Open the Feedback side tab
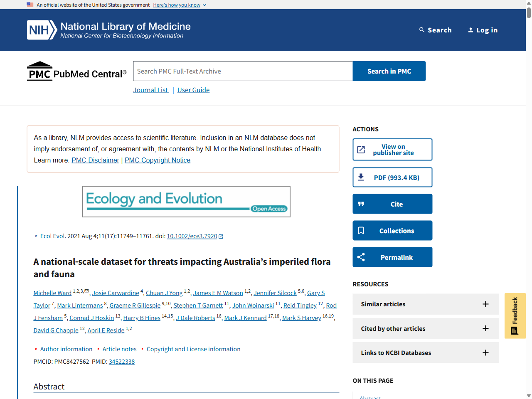Screen dimensions: 532x399 [x=515, y=316]
